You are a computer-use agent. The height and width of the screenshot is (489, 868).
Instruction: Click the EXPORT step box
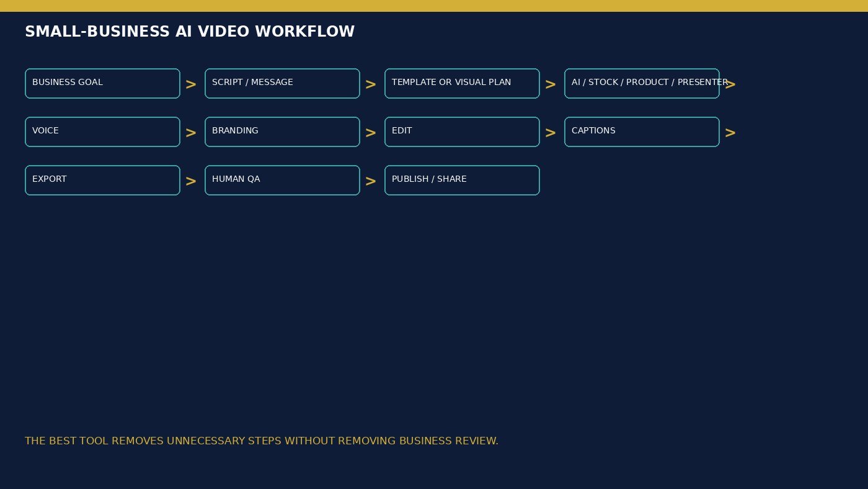tap(102, 180)
